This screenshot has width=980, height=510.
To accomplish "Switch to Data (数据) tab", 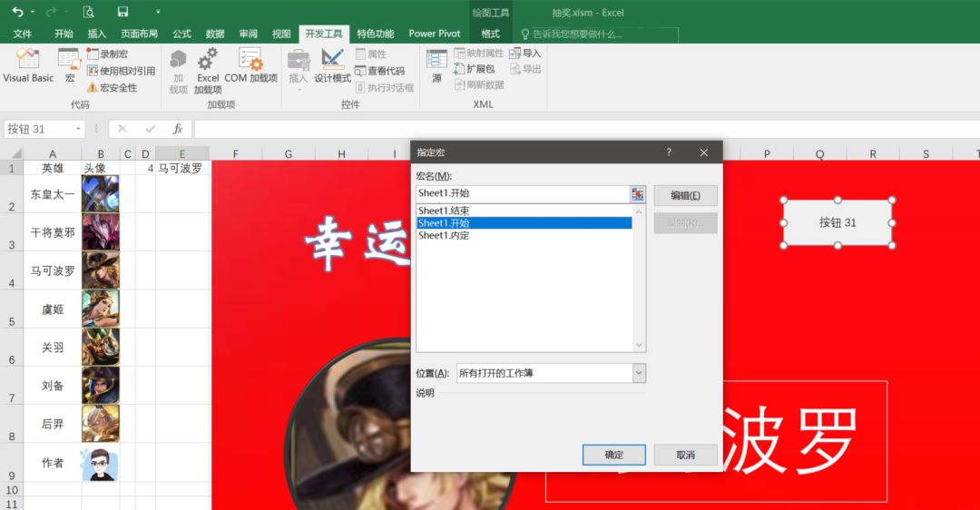I will [215, 34].
